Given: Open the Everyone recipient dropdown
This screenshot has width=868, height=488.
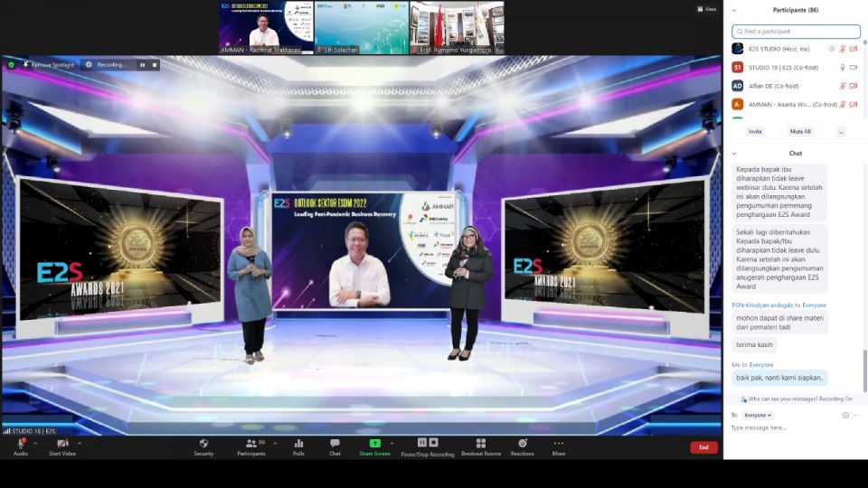Looking at the screenshot, I should (x=758, y=415).
